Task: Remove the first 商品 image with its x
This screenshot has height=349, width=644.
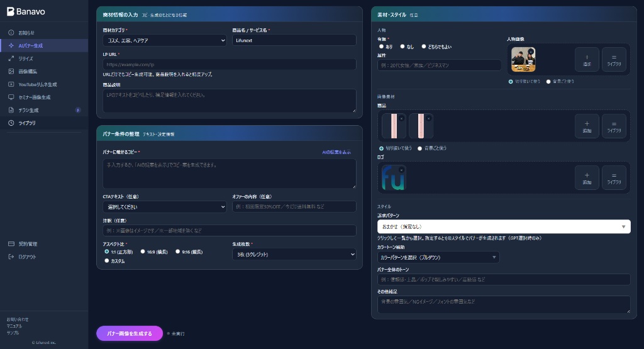Action: pyautogui.click(x=402, y=118)
